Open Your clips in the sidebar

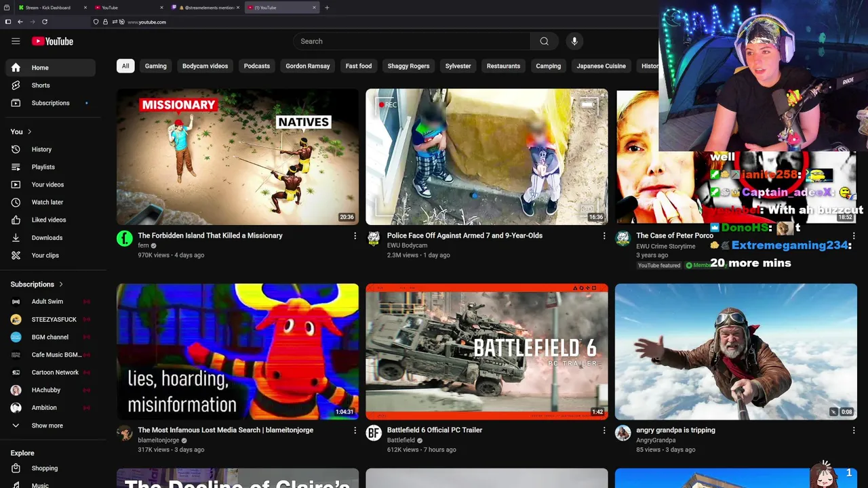[x=50, y=256]
